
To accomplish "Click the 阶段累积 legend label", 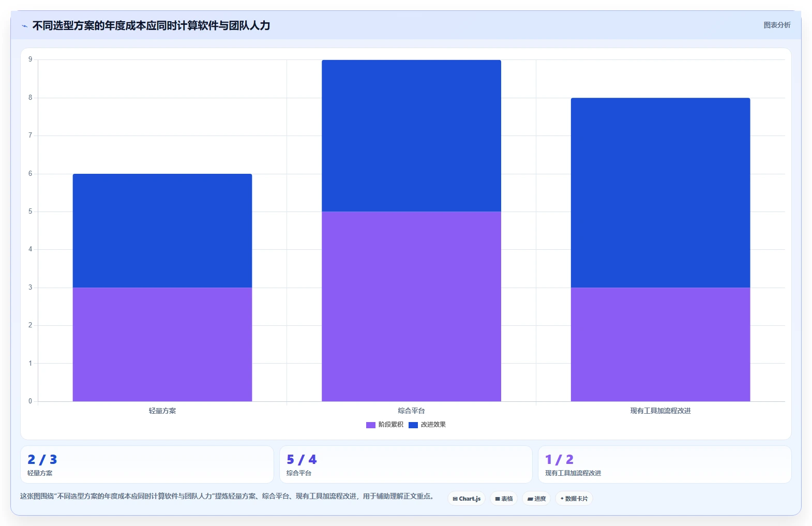I will click(390, 425).
